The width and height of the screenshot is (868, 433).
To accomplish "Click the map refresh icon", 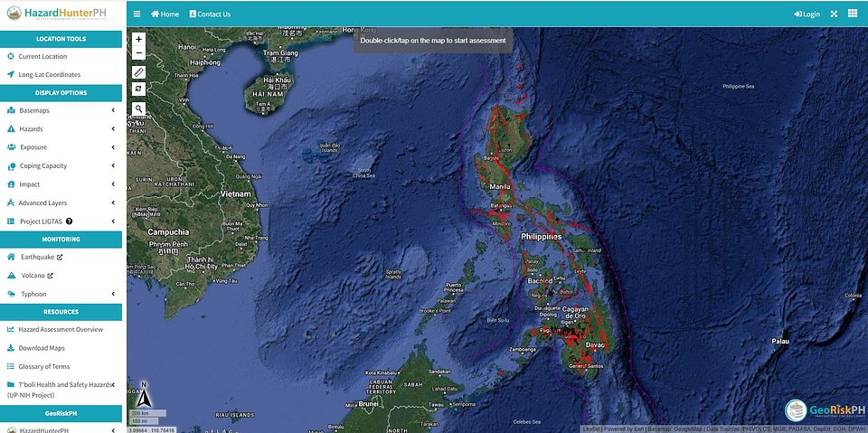I will coord(139,88).
